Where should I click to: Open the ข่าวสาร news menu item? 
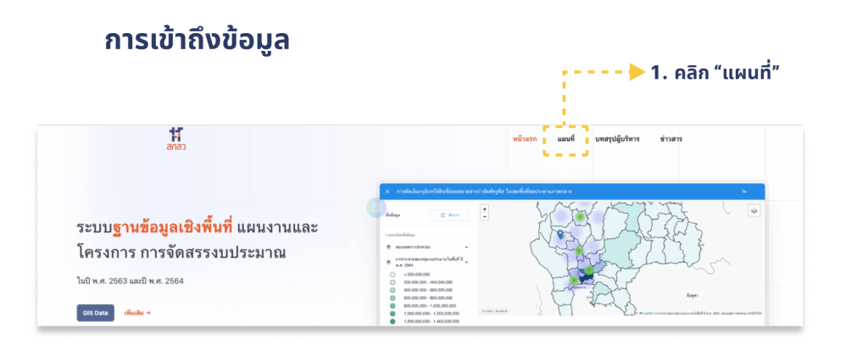tap(670, 139)
